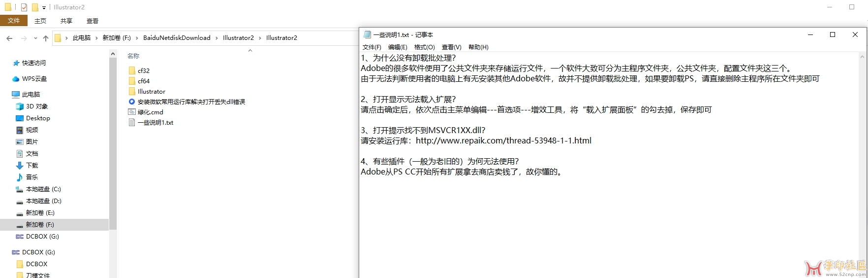Open Notepad 帮助(H) menu
Image resolution: width=868 pixels, height=278 pixels.
coord(478,47)
